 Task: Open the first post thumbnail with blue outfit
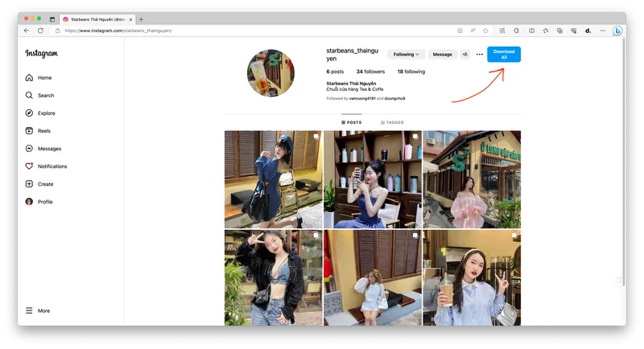(273, 179)
